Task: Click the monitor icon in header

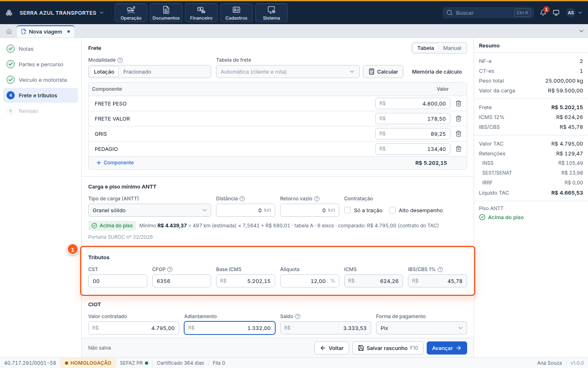Action: point(556,13)
